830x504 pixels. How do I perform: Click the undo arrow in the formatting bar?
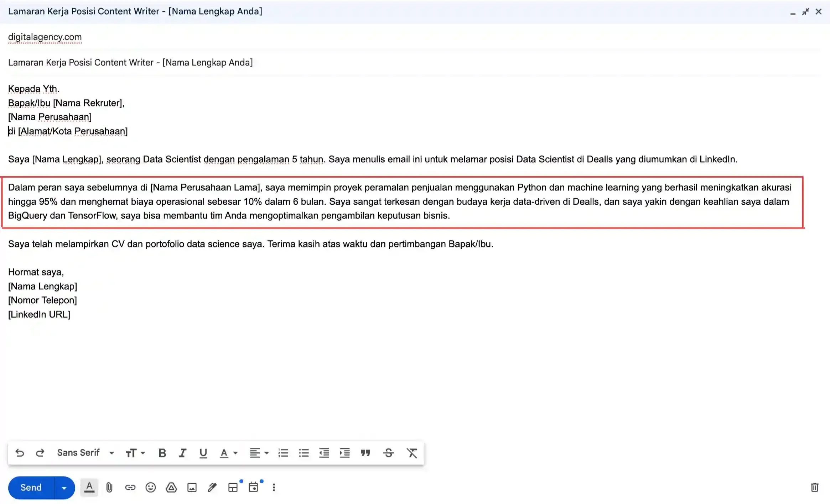point(20,453)
